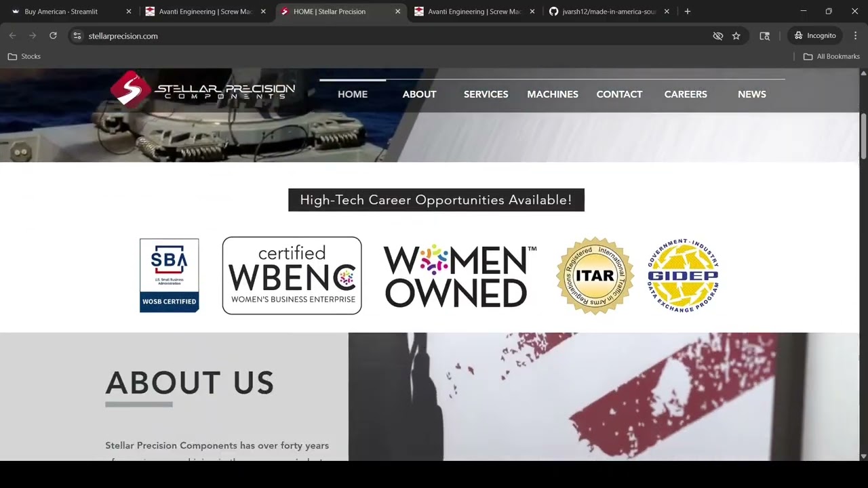
Task: Open the Stocks bookmarks folder
Action: (x=24, y=56)
